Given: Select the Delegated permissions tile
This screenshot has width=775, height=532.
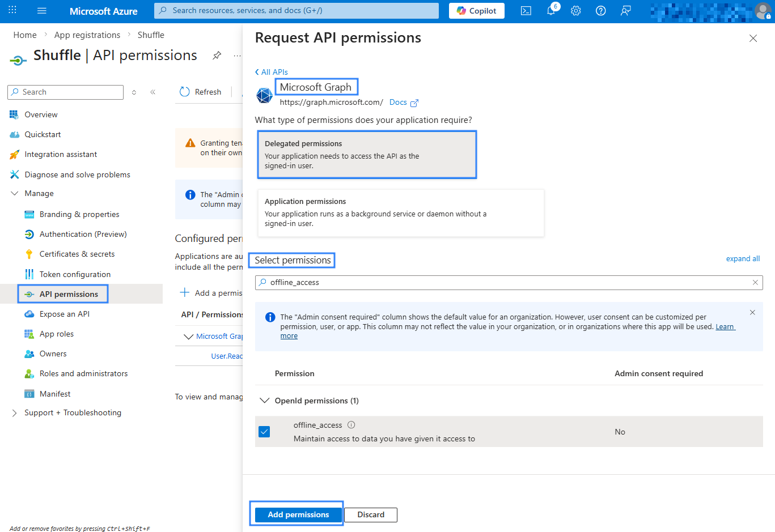Looking at the screenshot, I should pyautogui.click(x=367, y=154).
